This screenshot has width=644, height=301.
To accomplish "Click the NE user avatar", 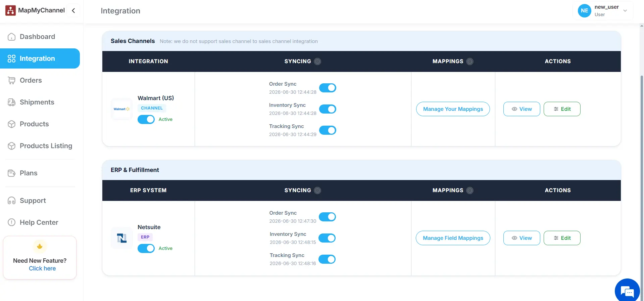I will (584, 11).
